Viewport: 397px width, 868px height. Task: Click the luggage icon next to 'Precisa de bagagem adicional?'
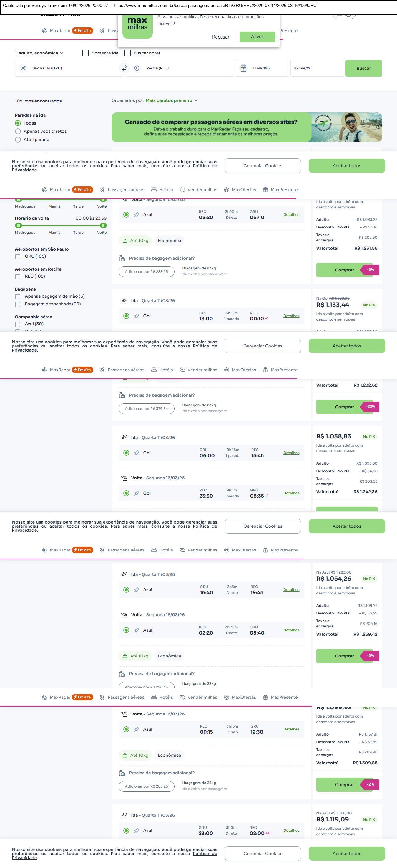click(122, 259)
